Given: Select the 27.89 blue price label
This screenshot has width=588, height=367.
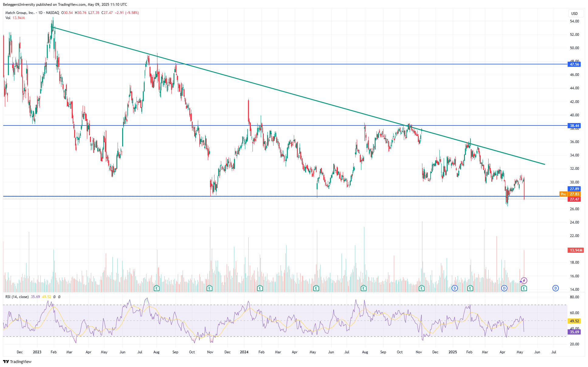Looking at the screenshot, I should (x=574, y=189).
